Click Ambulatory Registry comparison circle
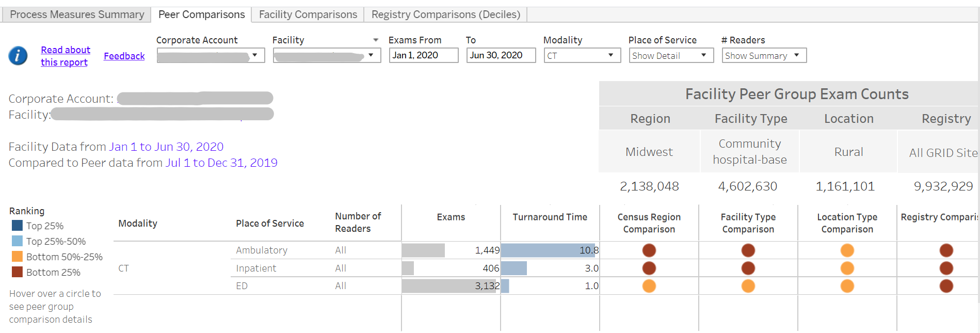Screen dimensions: 980x333 (x=946, y=250)
